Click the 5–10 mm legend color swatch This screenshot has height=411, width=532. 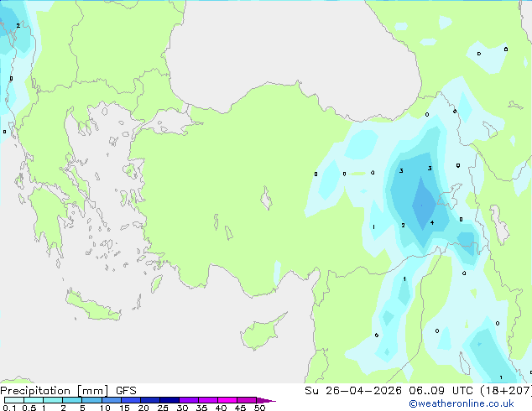91,400
